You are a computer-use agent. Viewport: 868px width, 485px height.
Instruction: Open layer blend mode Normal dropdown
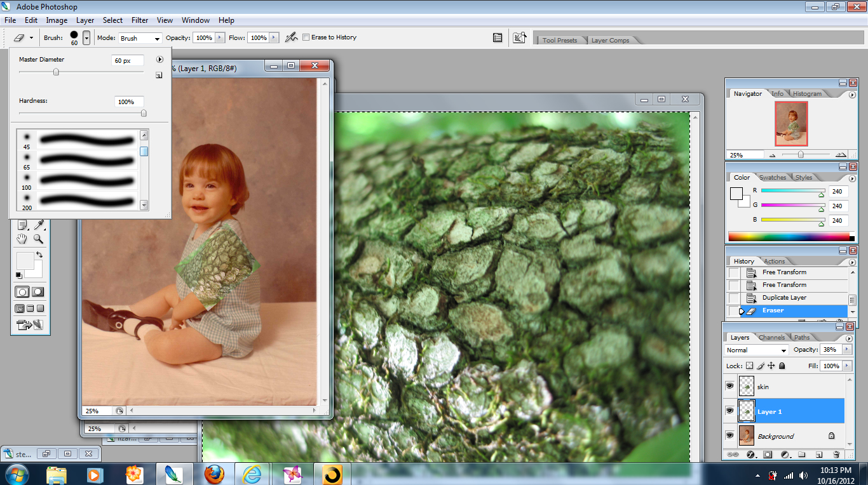[757, 350]
